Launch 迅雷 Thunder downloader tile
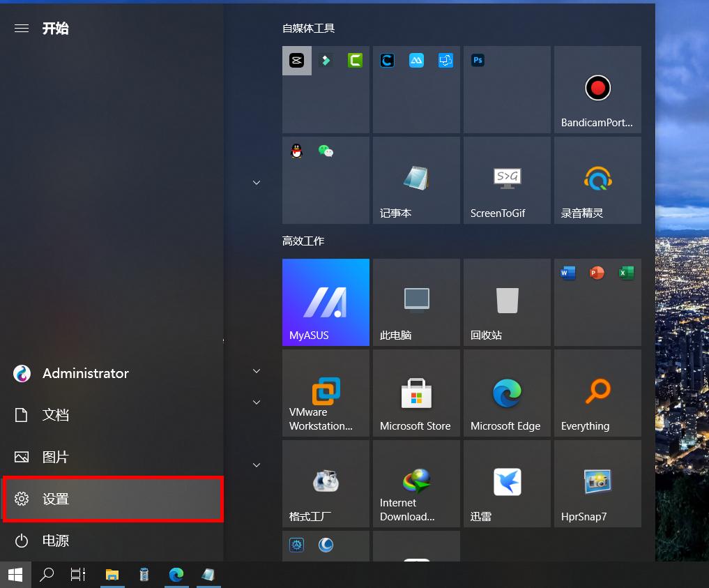The height and width of the screenshot is (588, 709). (x=506, y=483)
